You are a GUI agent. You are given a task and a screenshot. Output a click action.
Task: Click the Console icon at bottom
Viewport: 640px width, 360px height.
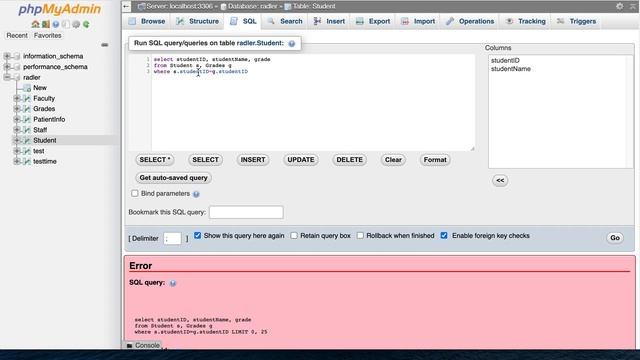coord(129,346)
